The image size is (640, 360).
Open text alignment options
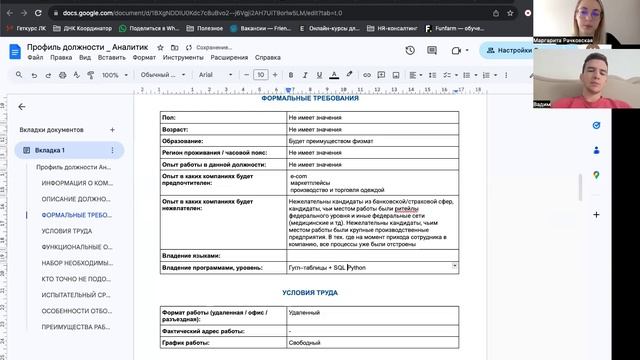(x=416, y=75)
